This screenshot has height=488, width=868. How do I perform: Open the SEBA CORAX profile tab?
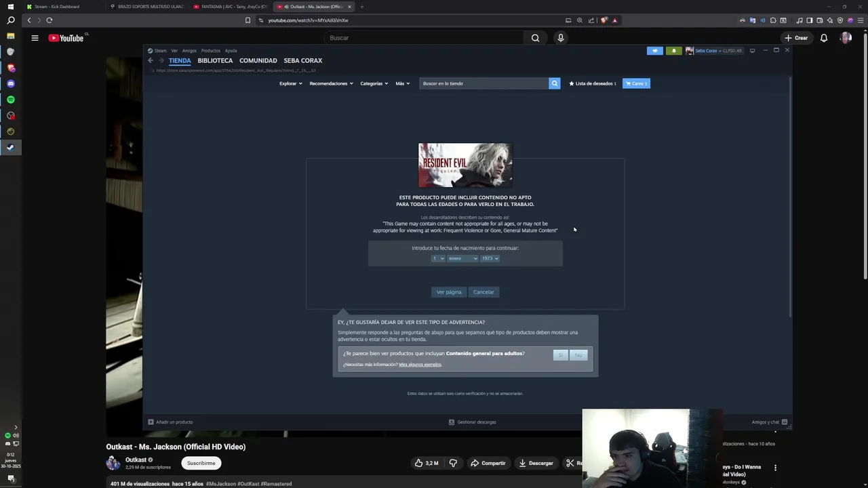pos(302,60)
